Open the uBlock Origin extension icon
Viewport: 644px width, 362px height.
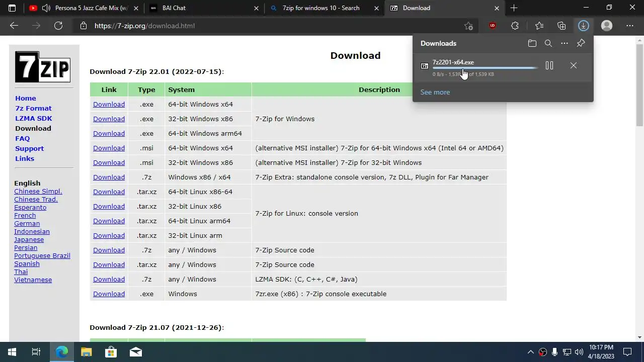(492, 26)
